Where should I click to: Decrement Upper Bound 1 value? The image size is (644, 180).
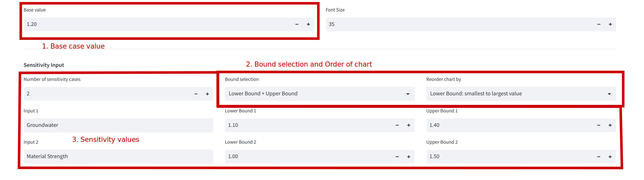598,125
